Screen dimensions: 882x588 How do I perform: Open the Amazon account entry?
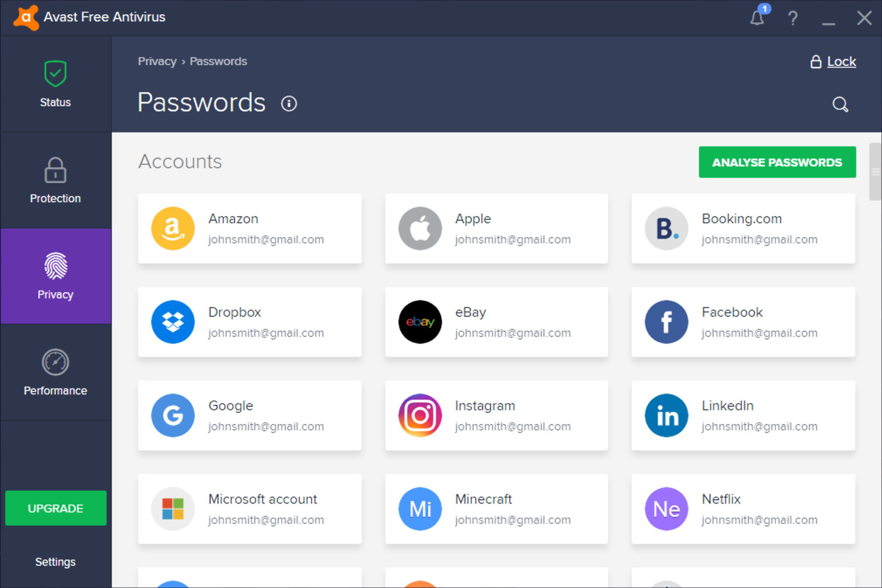pos(249,228)
